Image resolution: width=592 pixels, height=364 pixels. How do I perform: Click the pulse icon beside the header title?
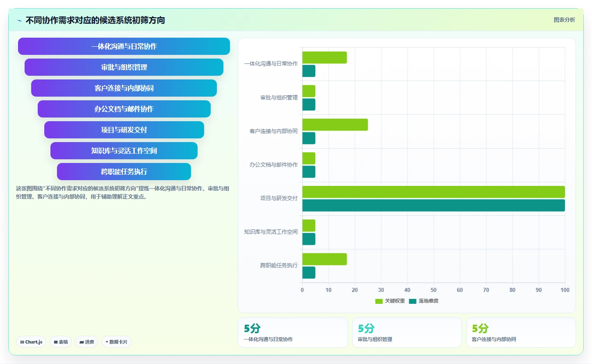coord(19,20)
